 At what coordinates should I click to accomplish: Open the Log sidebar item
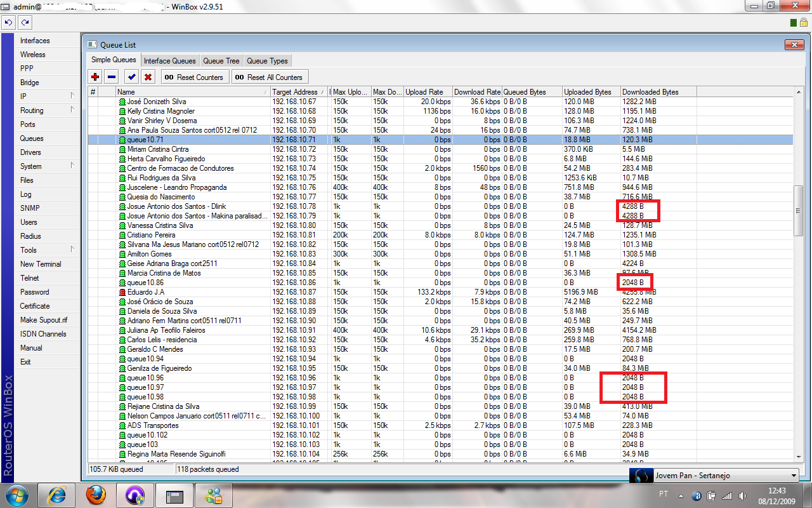[25, 194]
